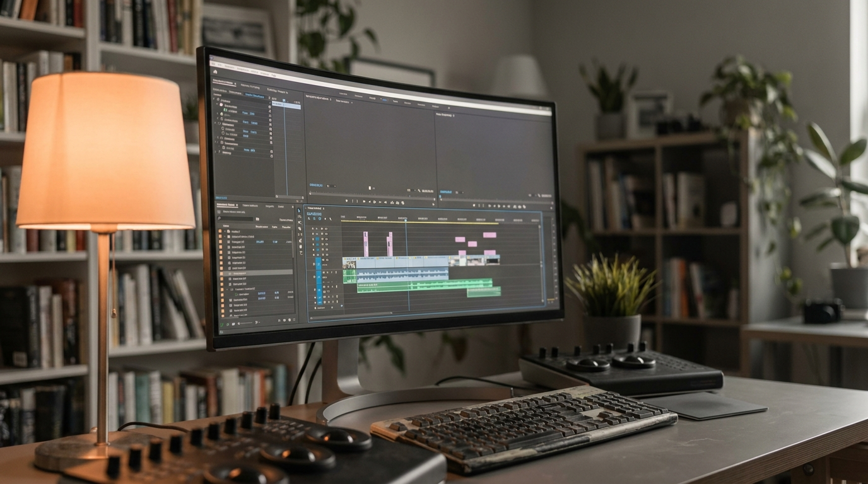The height and width of the screenshot is (484, 868).
Task: Toggle Linked Selection in timeline header
Action: [320, 219]
